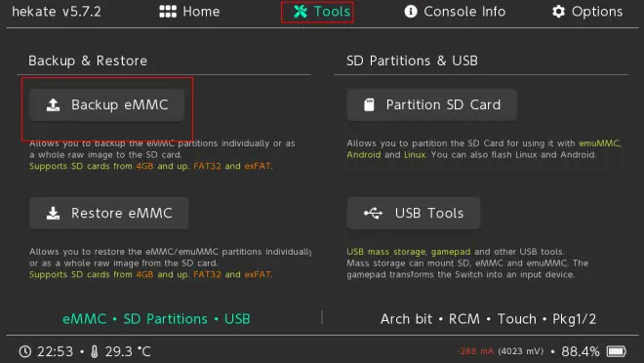Switch to Arch bit • RCM • Touch • Pkg1/2 page
This screenshot has width=644, height=363.
(488, 319)
